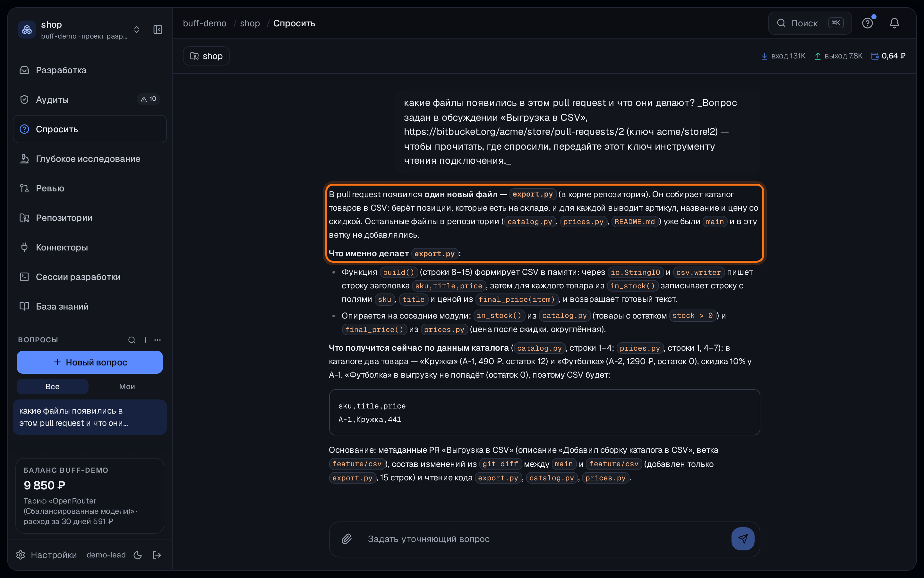
Task: Open the shop project switcher chevron
Action: 137,30
